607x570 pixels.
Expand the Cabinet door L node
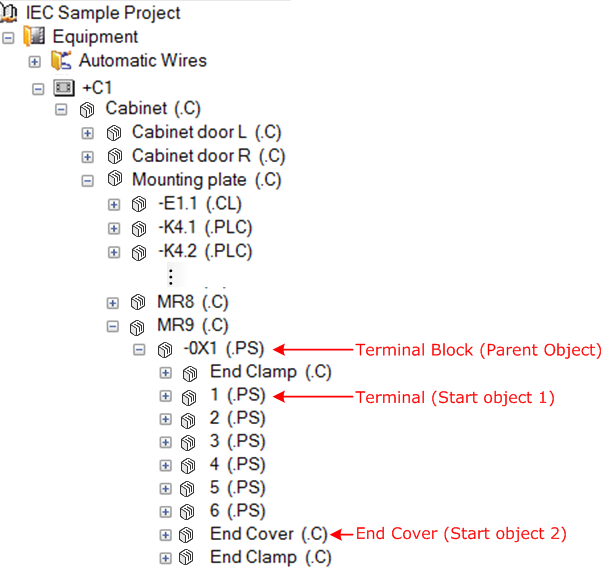[x=87, y=133]
